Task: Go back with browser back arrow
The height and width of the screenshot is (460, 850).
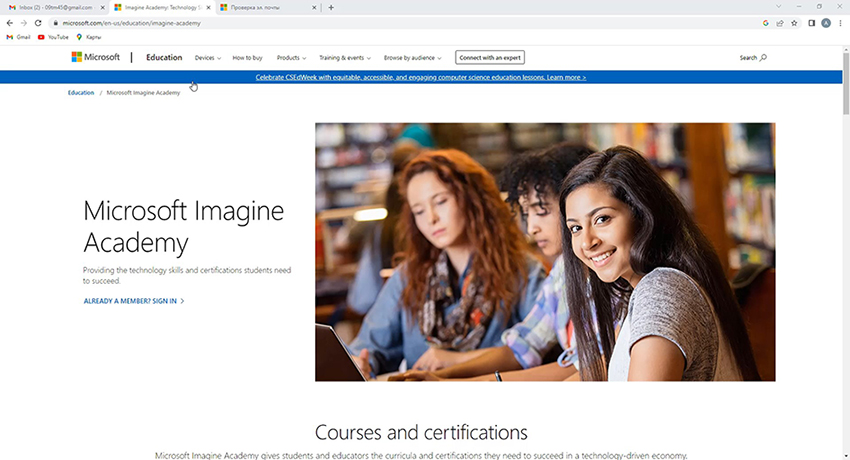Action: click(9, 23)
